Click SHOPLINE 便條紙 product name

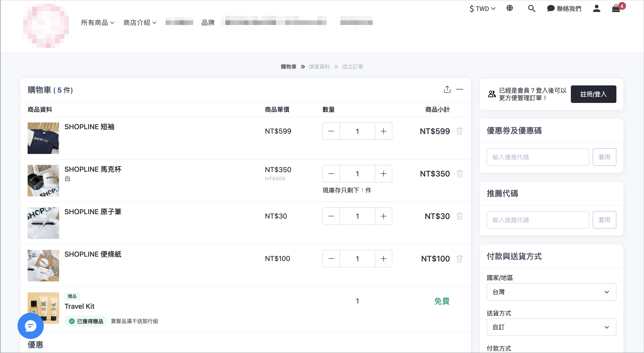point(93,254)
